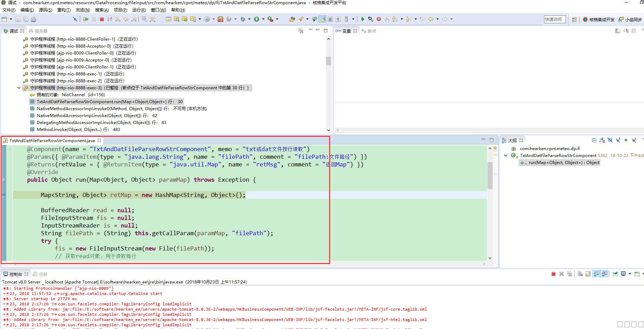Click the Open Perspective icon
644x329 pixels.
(574, 19)
